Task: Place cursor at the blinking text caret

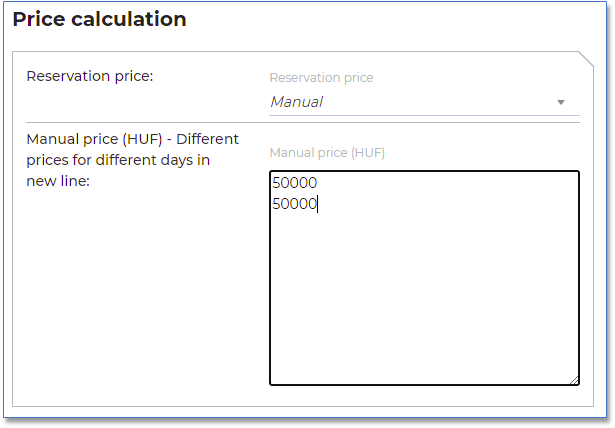Action: [x=318, y=204]
